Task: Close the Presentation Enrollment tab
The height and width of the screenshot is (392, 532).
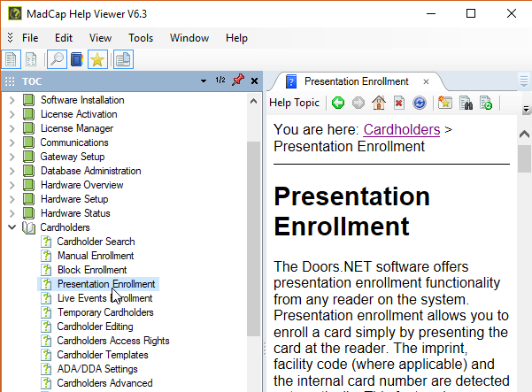Action: click(426, 81)
